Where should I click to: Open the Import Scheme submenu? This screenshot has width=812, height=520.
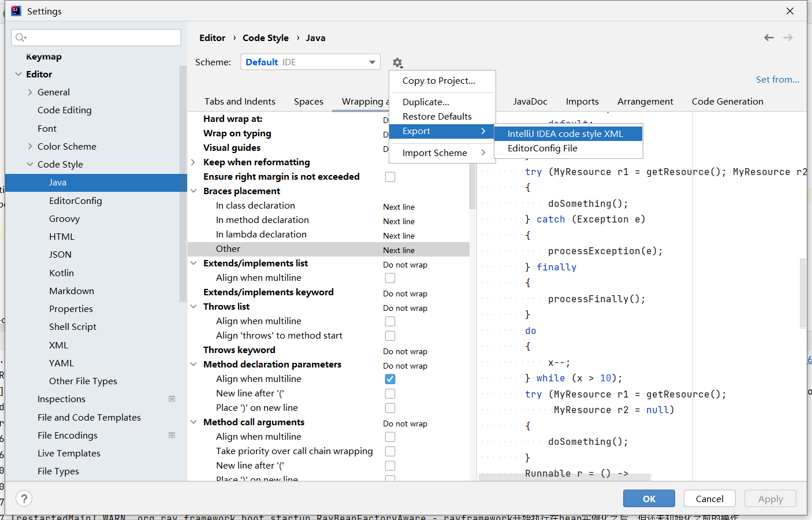tap(442, 153)
